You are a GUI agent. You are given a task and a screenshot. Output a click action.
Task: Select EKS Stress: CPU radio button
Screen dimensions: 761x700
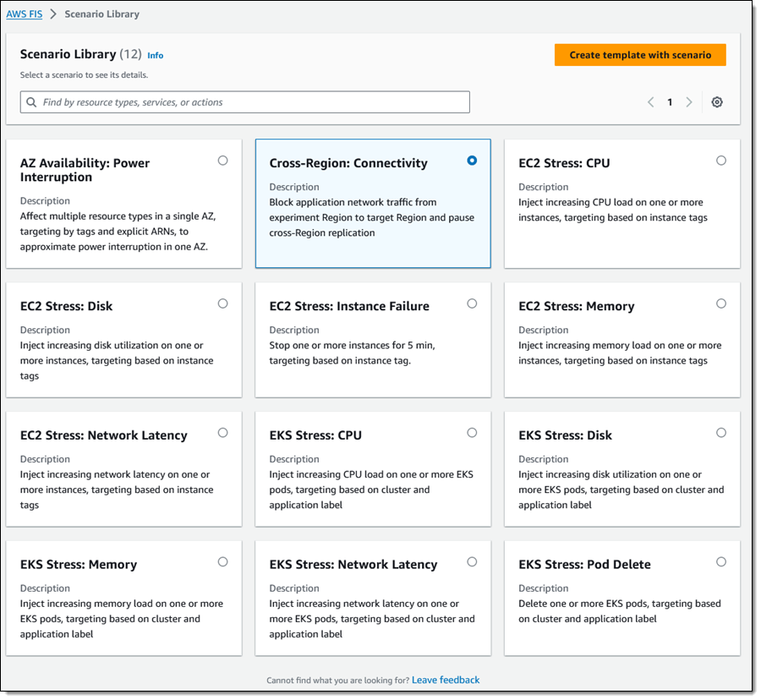click(472, 433)
